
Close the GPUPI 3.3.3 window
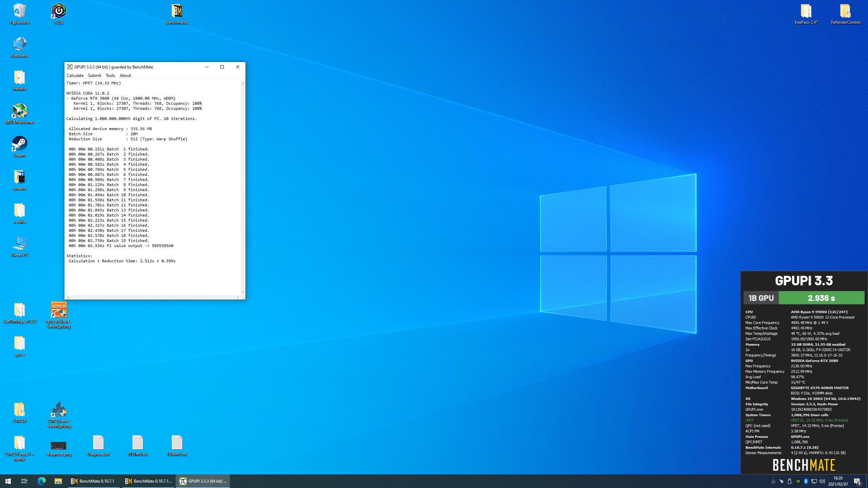[x=238, y=67]
